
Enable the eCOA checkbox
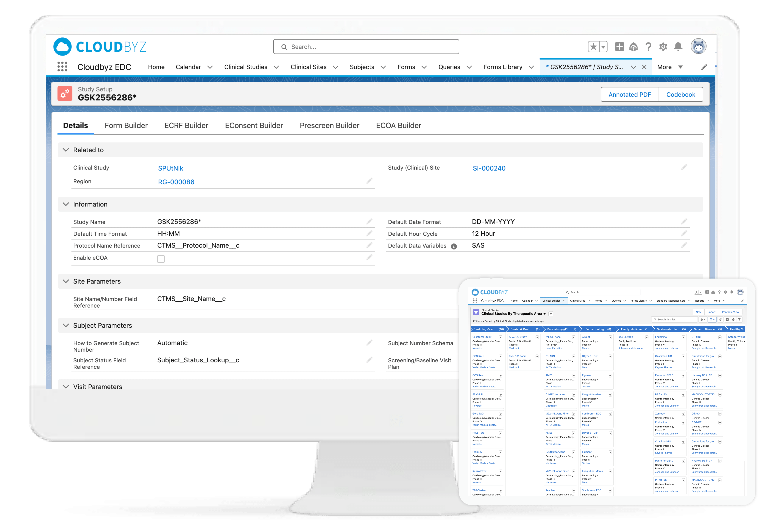pyautogui.click(x=161, y=259)
